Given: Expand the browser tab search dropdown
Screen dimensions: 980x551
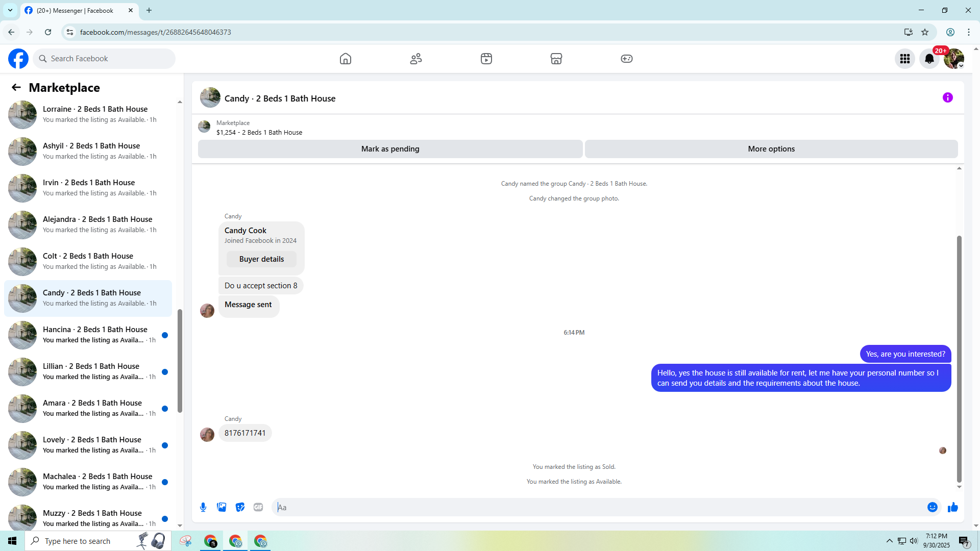Looking at the screenshot, I should click(10, 10).
